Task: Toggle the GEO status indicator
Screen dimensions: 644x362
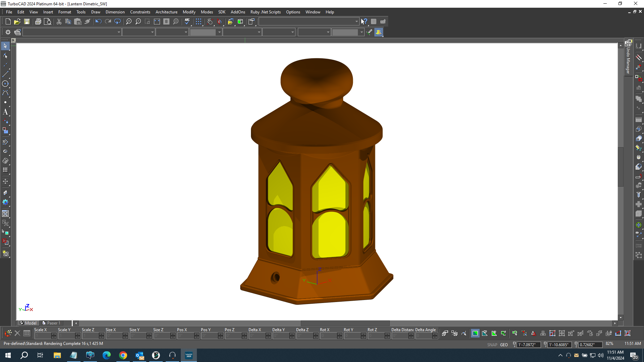Action: click(504, 345)
